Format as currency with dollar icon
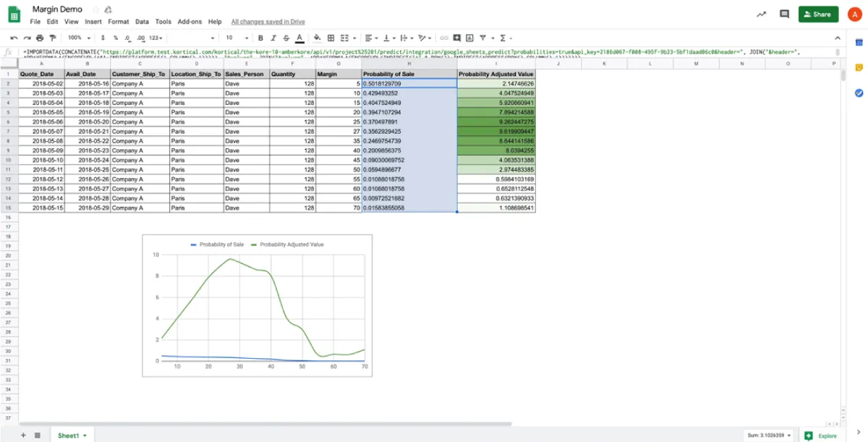Viewport: 868px width, 442px height. 103,38
